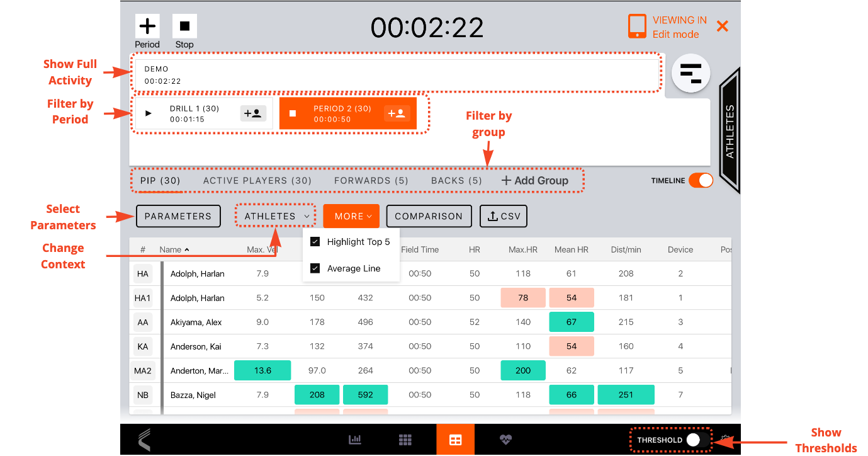Open the bar chart view in bottom bar
The width and height of the screenshot is (868, 456).
[x=354, y=439]
